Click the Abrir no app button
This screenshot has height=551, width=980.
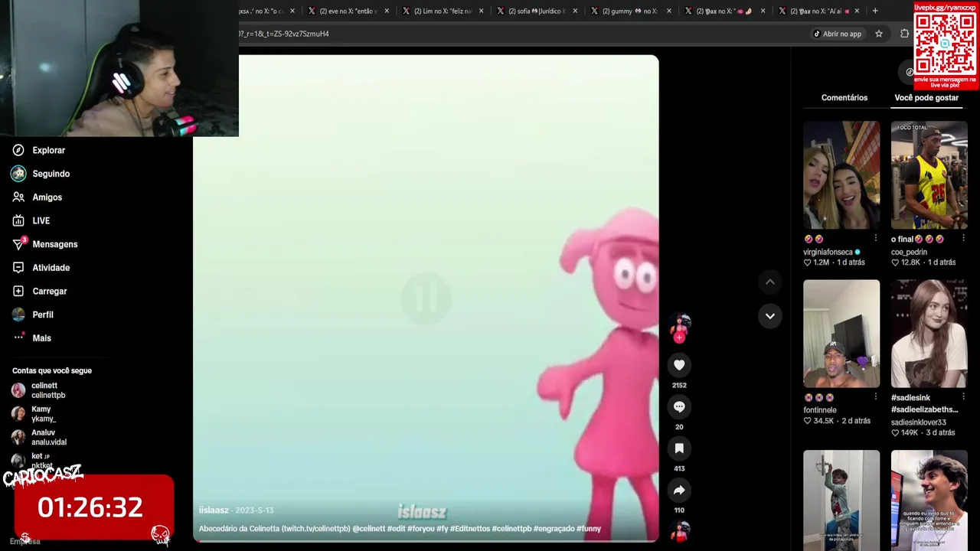click(x=837, y=34)
